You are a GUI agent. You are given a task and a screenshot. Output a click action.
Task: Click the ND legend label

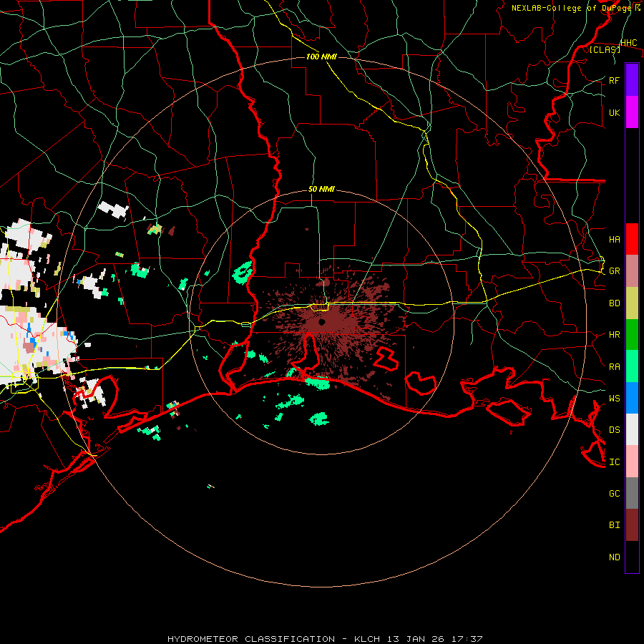click(614, 557)
